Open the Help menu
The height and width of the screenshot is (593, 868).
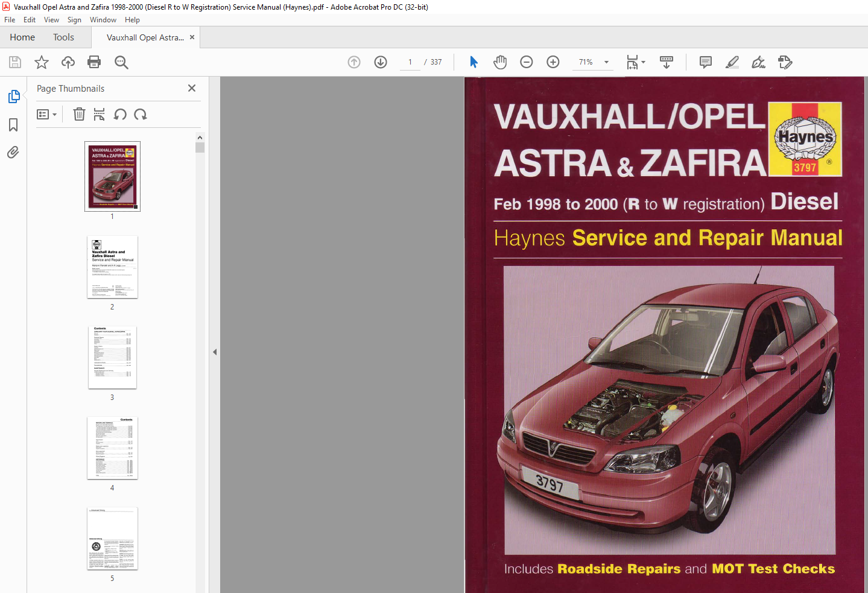(132, 20)
